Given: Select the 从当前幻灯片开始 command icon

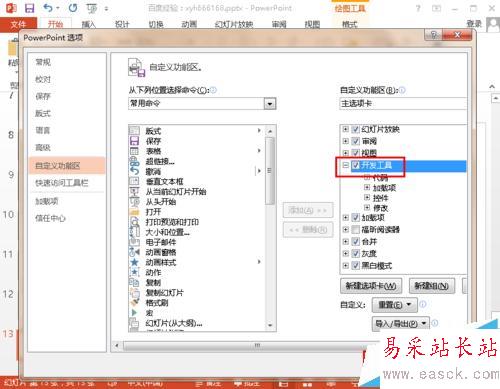Looking at the screenshot, I should click(x=134, y=191).
